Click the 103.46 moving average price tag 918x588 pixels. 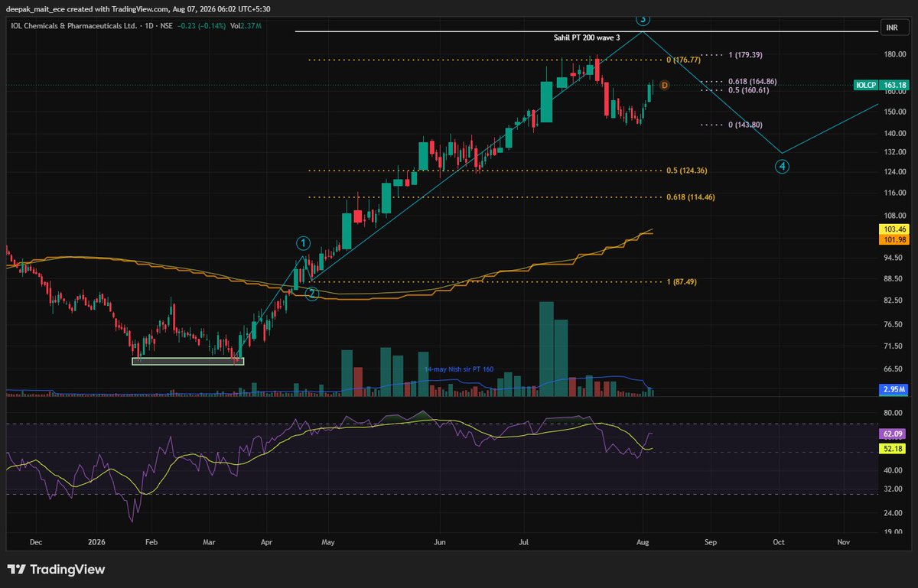coord(894,229)
